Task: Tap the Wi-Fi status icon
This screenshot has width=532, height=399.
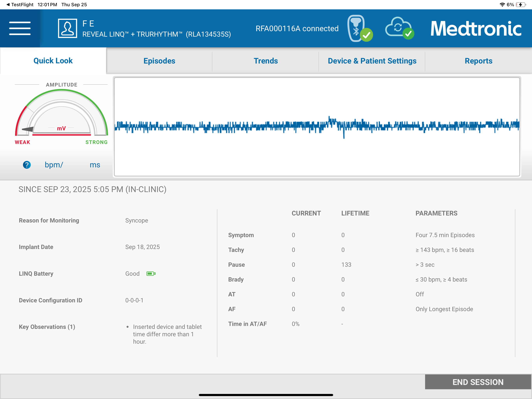Action: (502, 4)
